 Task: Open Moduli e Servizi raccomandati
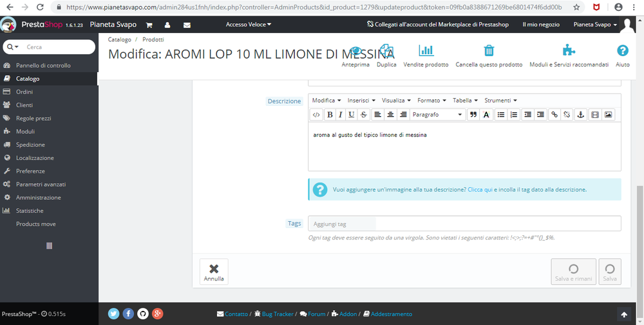click(x=569, y=56)
